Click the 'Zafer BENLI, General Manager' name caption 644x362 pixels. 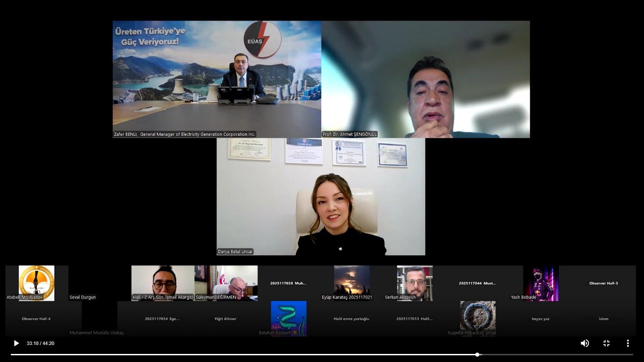[185, 134]
